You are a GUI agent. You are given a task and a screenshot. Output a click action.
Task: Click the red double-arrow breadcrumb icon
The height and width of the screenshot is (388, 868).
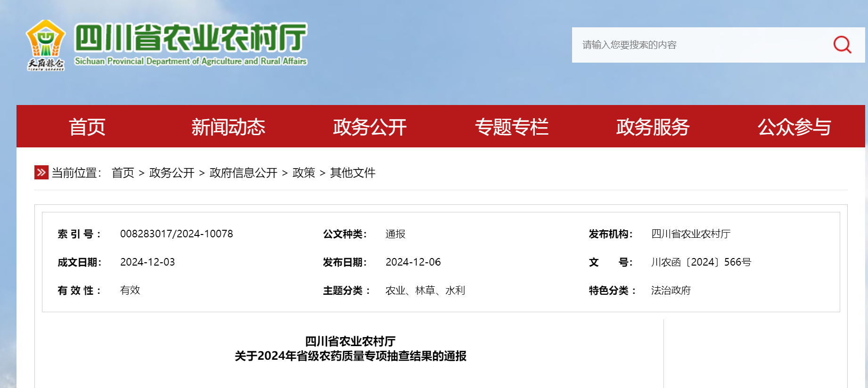pyautogui.click(x=41, y=172)
